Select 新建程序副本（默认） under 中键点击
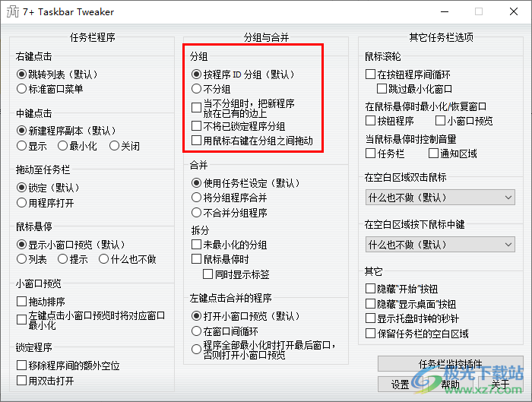The image size is (532, 402). point(21,130)
